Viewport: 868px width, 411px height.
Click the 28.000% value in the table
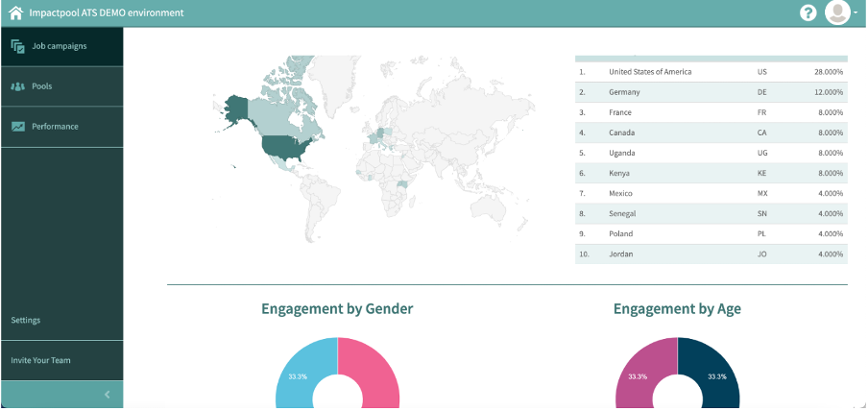pyautogui.click(x=829, y=72)
